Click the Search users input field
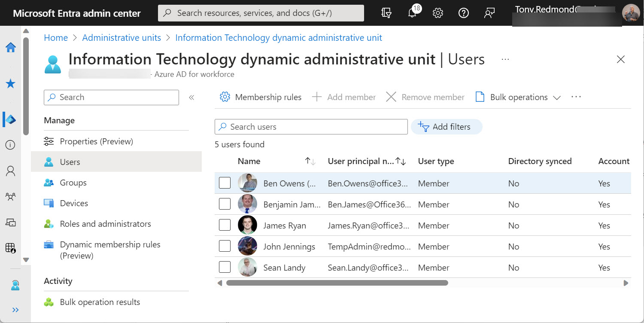Image resolution: width=644 pixels, height=323 pixels. point(311,127)
